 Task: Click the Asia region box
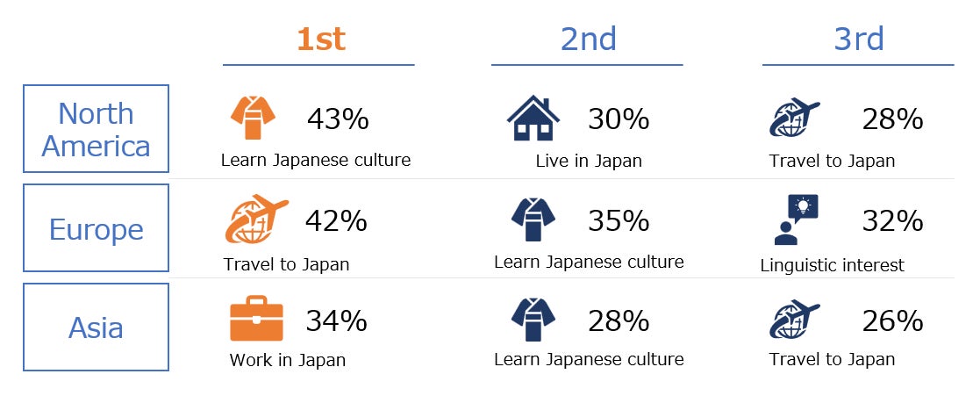pyautogui.click(x=96, y=328)
